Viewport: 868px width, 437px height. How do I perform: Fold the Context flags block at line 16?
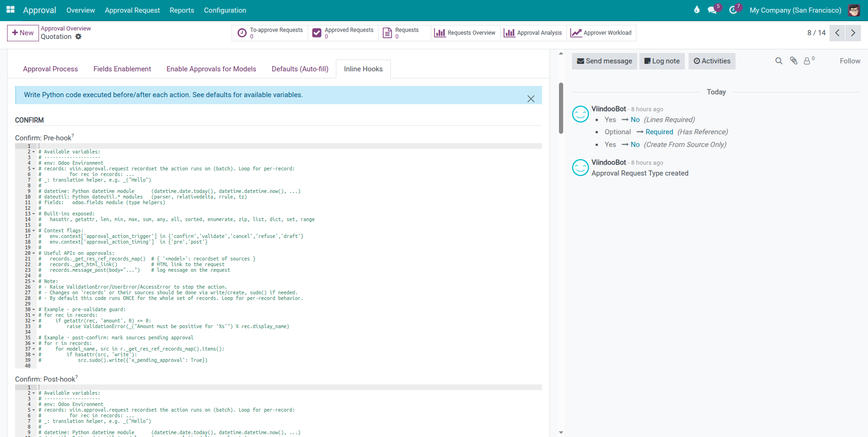(33, 230)
